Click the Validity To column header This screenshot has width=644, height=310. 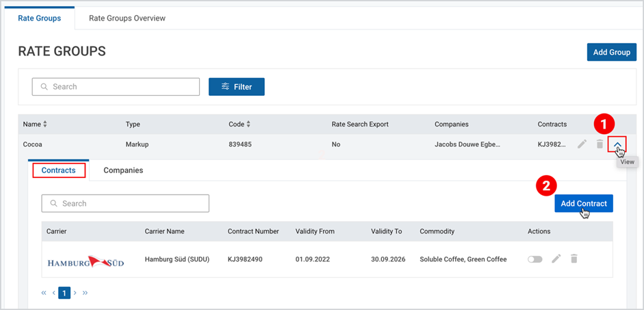click(386, 231)
